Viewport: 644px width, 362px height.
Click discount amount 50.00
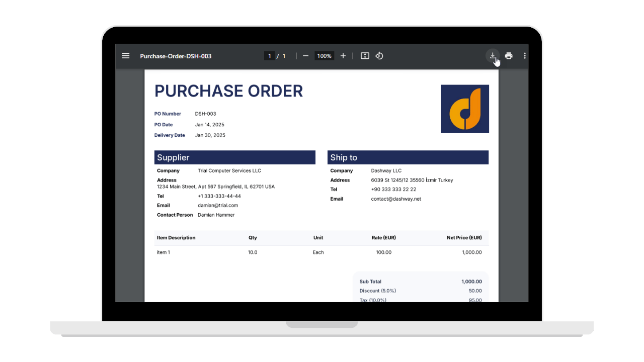[x=475, y=291]
